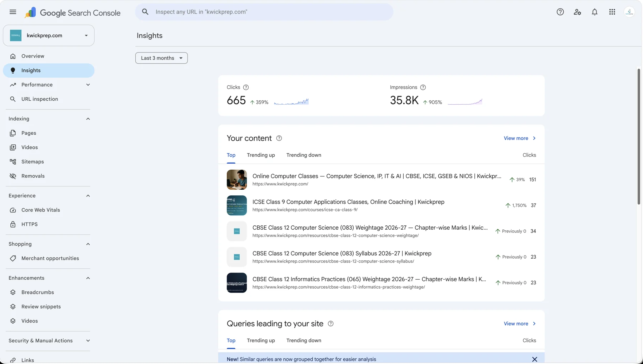Click thumbnail of Informatics Practices Weightage row

click(x=237, y=283)
